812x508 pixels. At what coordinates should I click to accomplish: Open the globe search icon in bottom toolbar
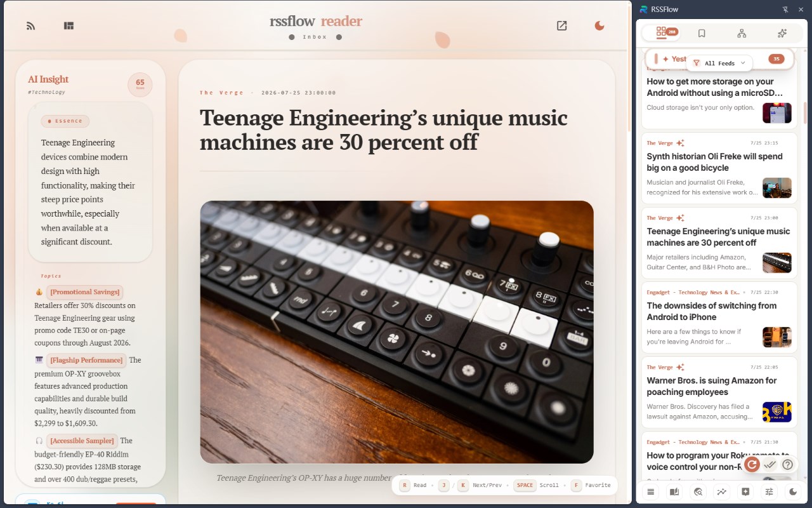pos(698,491)
